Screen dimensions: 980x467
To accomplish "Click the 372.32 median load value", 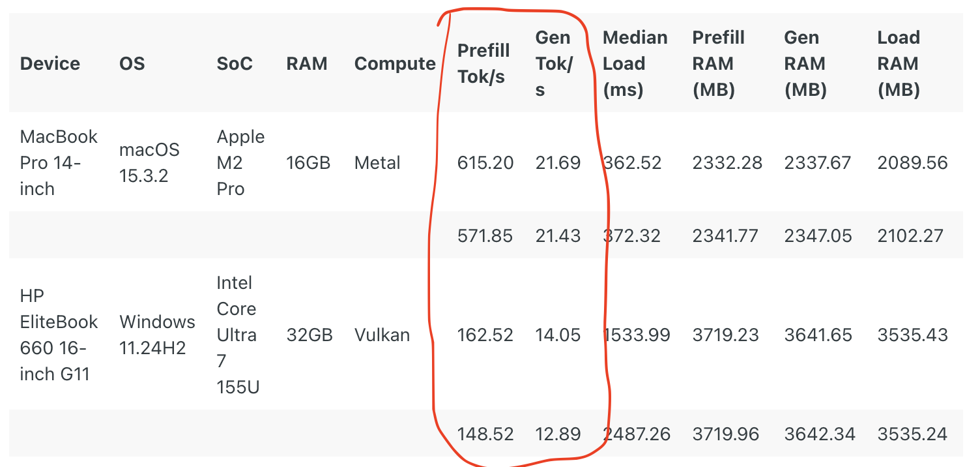I will [x=632, y=235].
